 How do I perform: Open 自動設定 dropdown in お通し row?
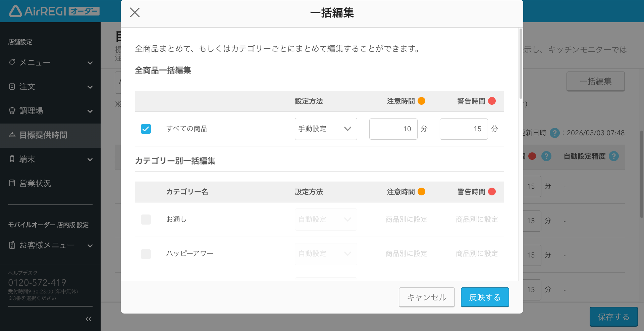[326, 220]
